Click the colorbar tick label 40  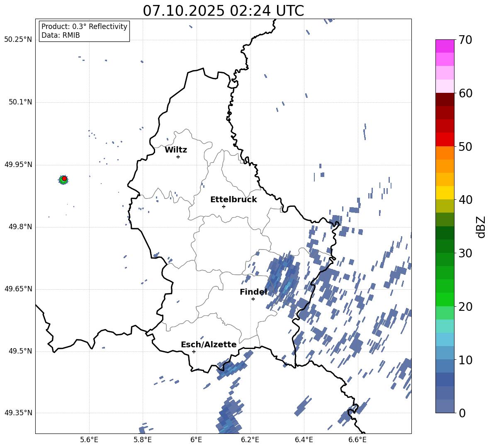(x=465, y=200)
